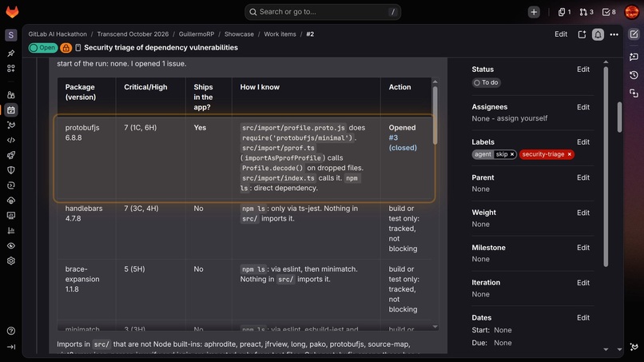The image size is (644, 362).
Task: Open GitLab AI Hackathon breadcrumb
Action: [58, 34]
